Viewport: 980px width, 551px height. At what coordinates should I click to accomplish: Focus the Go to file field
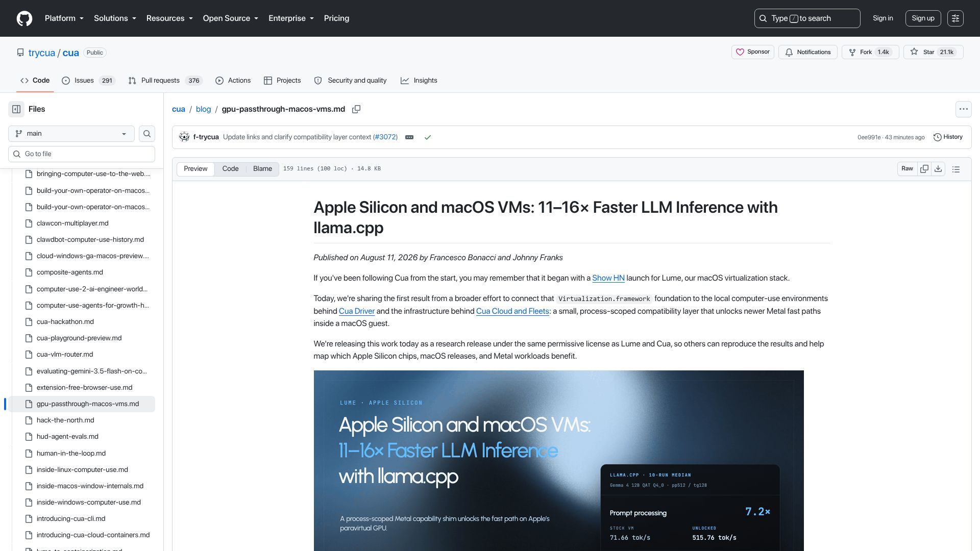(x=82, y=154)
